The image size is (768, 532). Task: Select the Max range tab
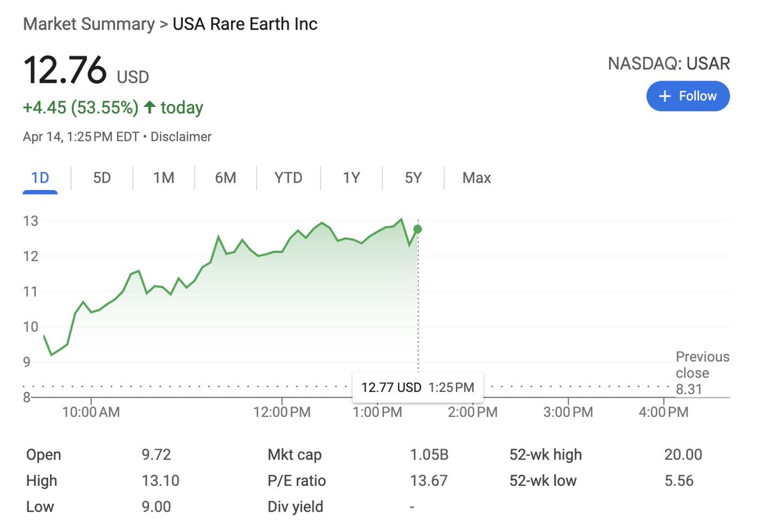[x=477, y=178]
